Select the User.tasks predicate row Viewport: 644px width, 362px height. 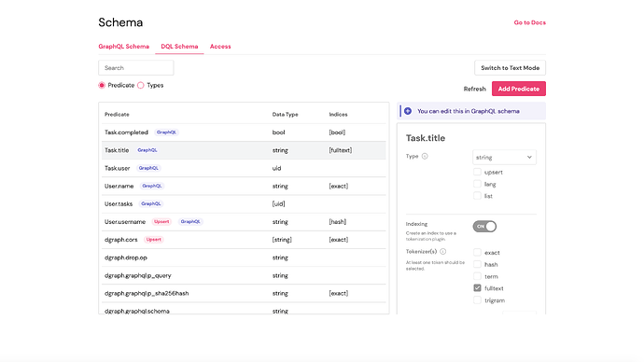244,203
